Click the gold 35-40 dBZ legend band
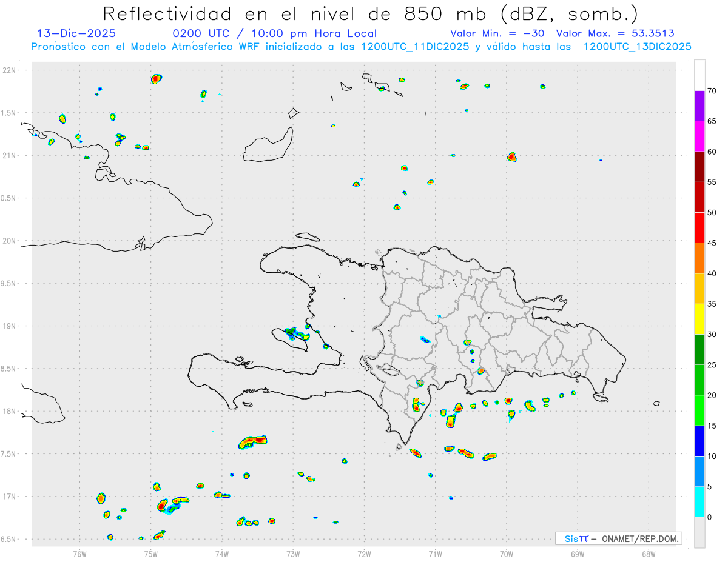This screenshot has width=728, height=562. tap(699, 289)
